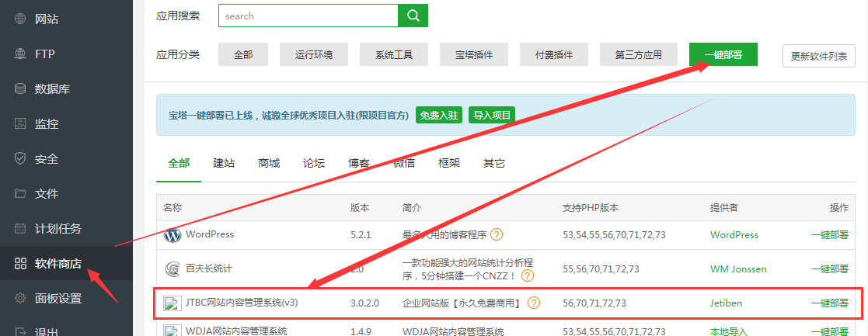The image size is (868, 336).
Task: Click the database icon beside 数据库
Action: [20, 89]
